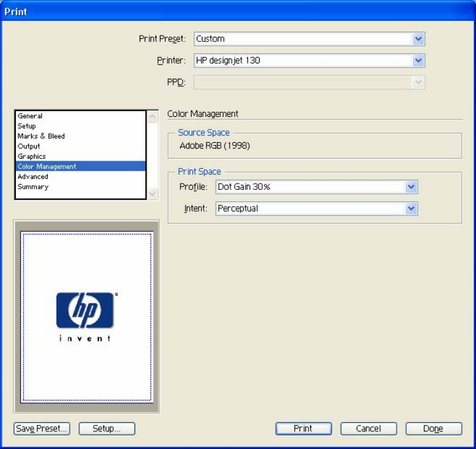Open the Profile dropdown showing Dot Gain 30%
The height and width of the screenshot is (449, 476).
[411, 187]
